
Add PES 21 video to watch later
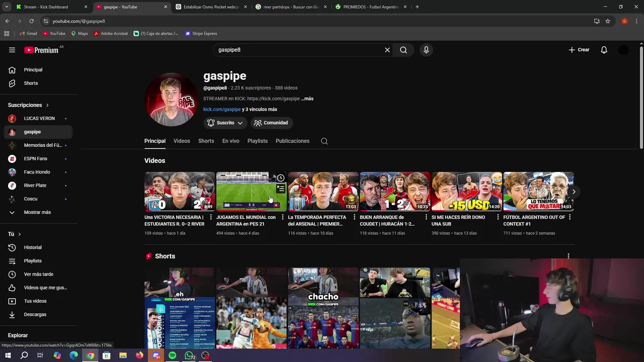[x=281, y=178]
